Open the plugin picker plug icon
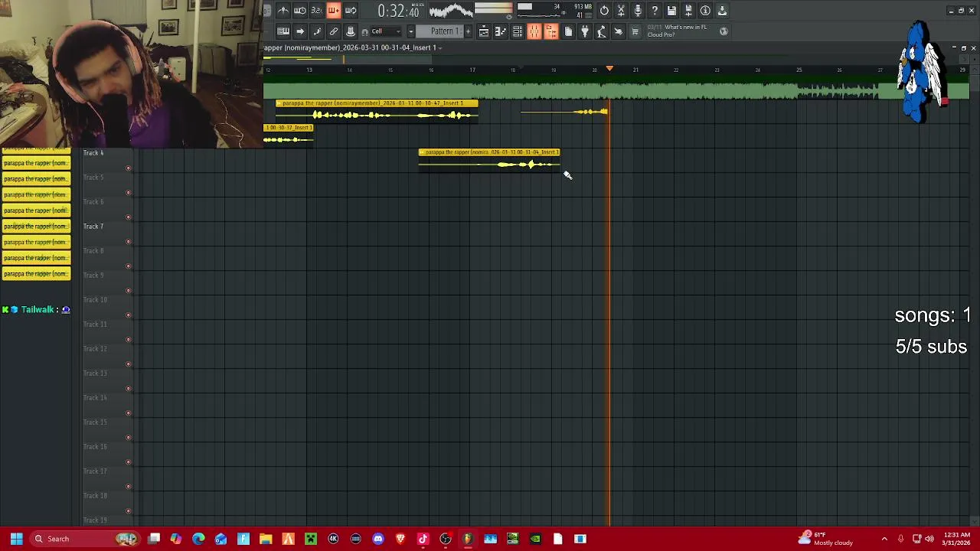Image resolution: width=980 pixels, height=551 pixels. tap(585, 31)
